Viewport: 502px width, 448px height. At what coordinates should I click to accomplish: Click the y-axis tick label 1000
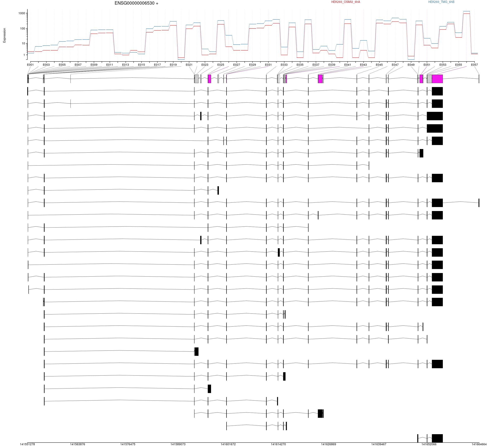[22, 13]
